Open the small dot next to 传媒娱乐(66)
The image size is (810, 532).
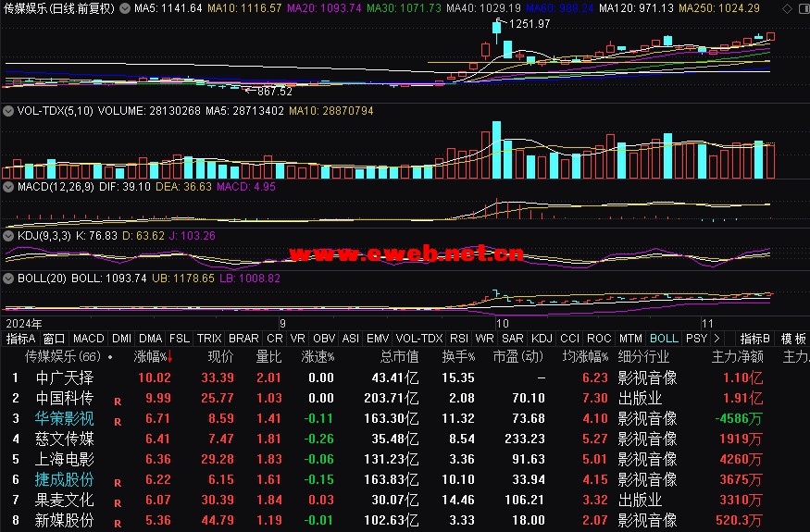[110, 357]
